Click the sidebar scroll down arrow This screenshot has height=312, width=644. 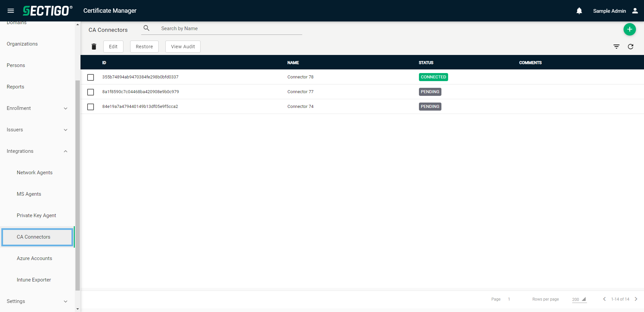click(x=78, y=309)
